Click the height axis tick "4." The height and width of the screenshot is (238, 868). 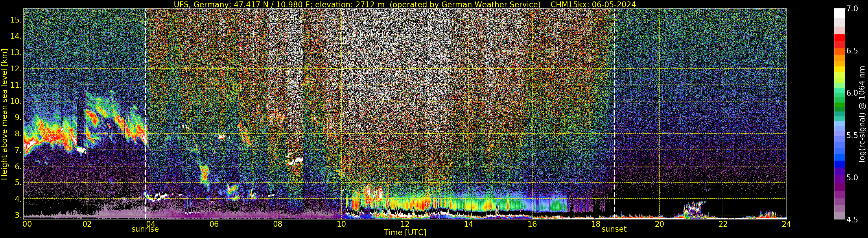click(x=18, y=199)
